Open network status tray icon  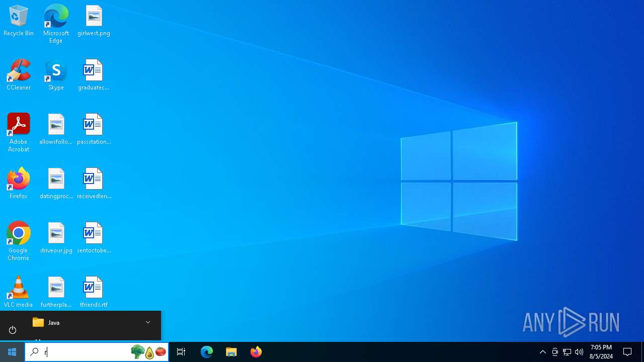coord(567,352)
